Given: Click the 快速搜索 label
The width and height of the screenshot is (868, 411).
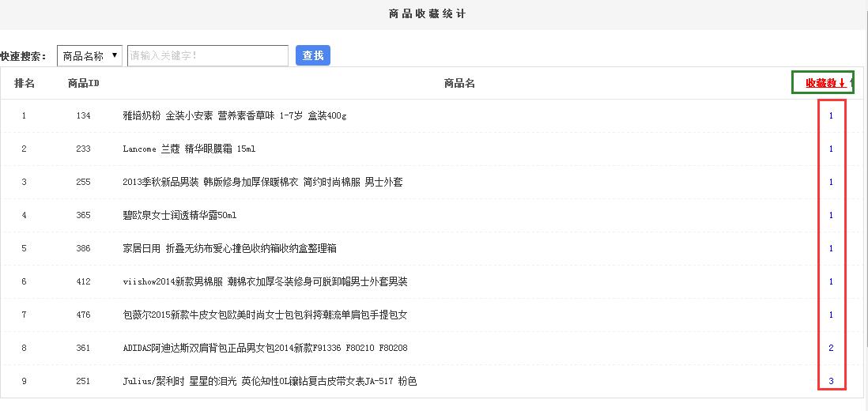Looking at the screenshot, I should tap(24, 56).
